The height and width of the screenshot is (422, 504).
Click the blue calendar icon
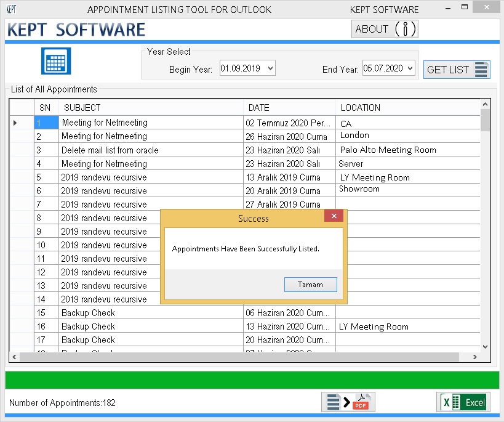56,61
